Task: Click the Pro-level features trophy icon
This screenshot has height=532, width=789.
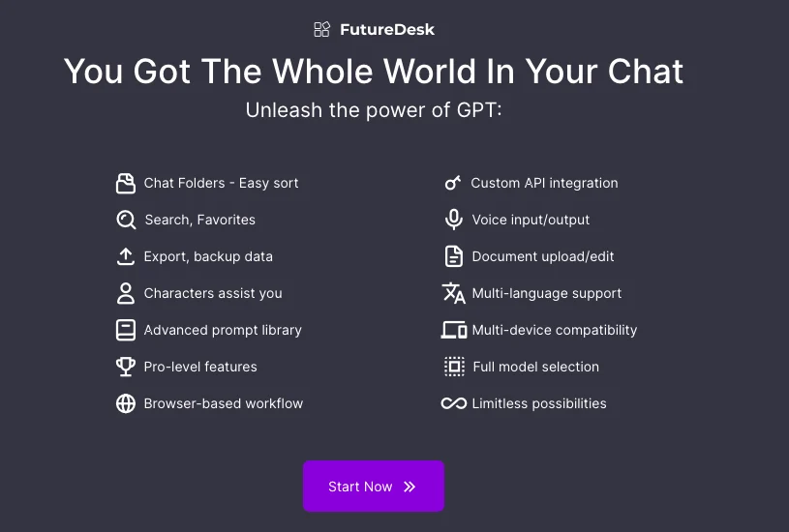Action: pos(126,367)
